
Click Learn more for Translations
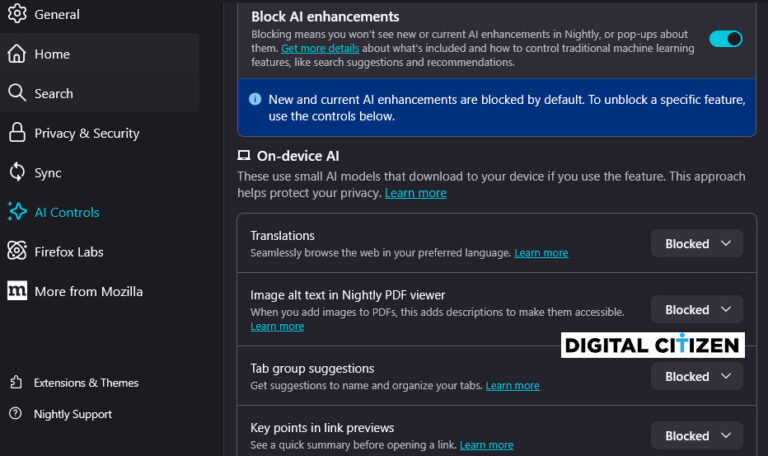click(x=541, y=253)
